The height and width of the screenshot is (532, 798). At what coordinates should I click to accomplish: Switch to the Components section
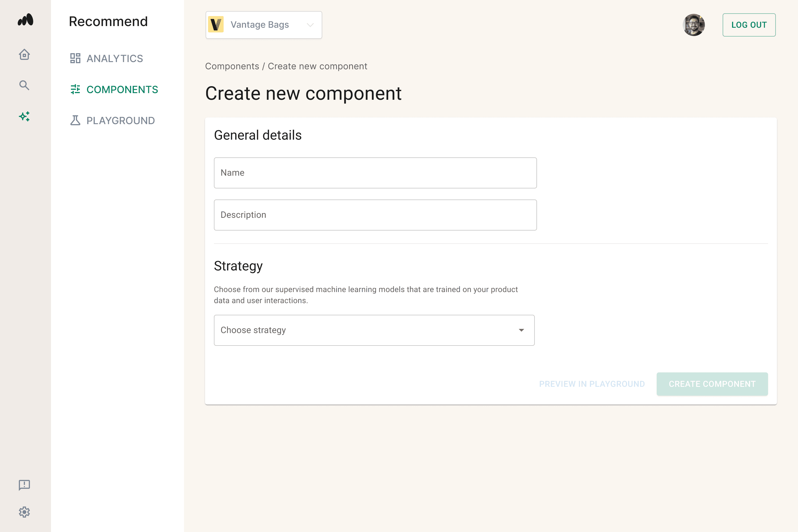click(x=122, y=89)
